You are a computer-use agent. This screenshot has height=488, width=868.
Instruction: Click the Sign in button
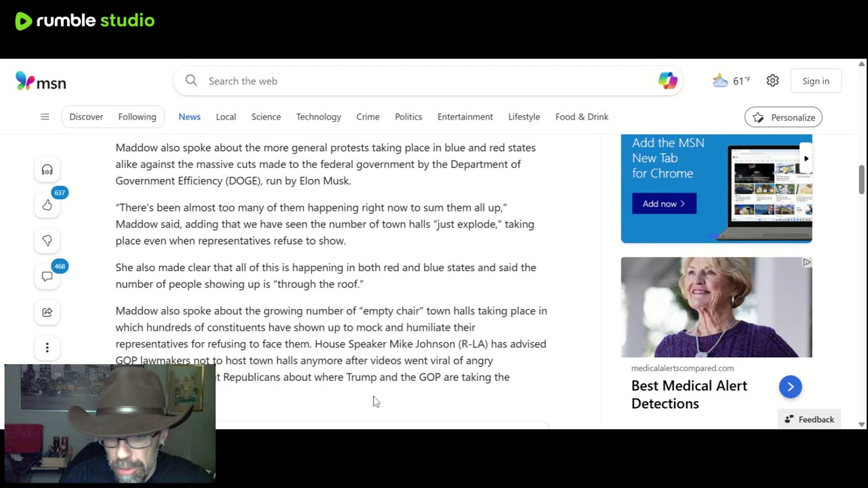click(816, 81)
